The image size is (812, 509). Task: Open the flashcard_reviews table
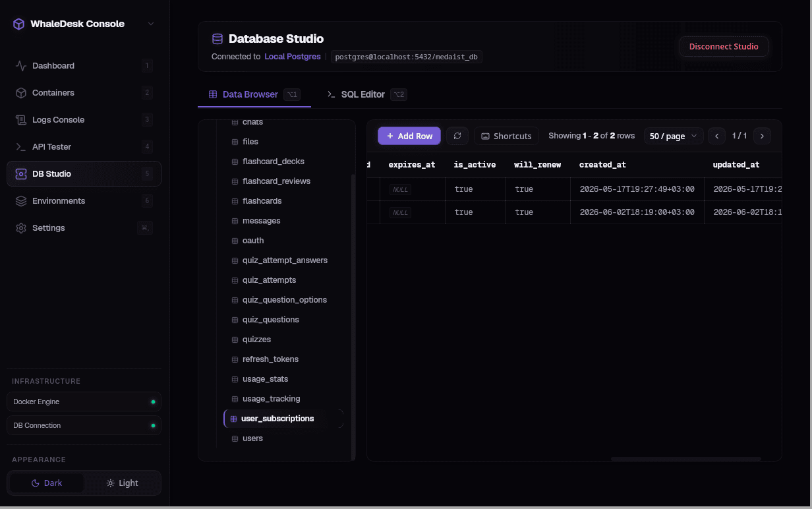click(x=284, y=181)
